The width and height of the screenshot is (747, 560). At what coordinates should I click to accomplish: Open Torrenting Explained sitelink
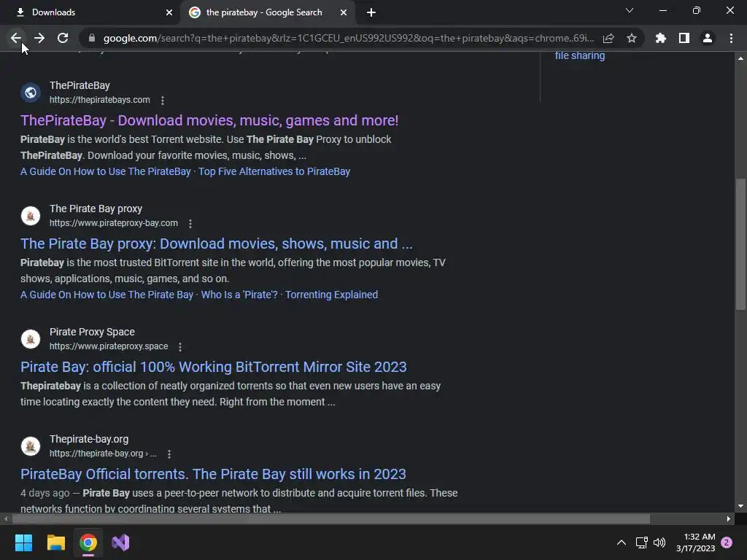[332, 295]
